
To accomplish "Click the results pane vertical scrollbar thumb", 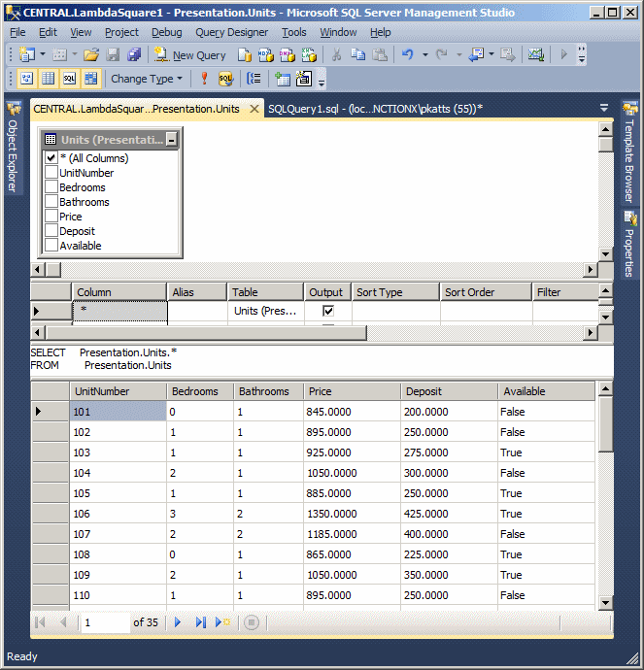I will (605, 423).
